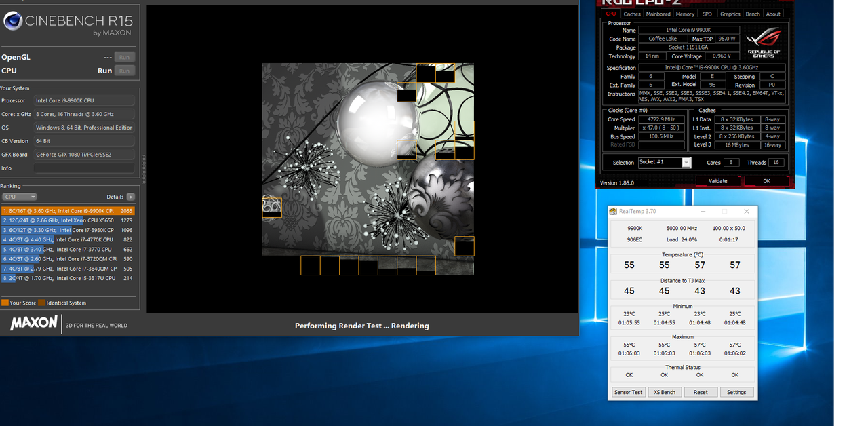
Task: Click the Multiplier value x 47.0 (8 - 50)
Action: point(661,128)
